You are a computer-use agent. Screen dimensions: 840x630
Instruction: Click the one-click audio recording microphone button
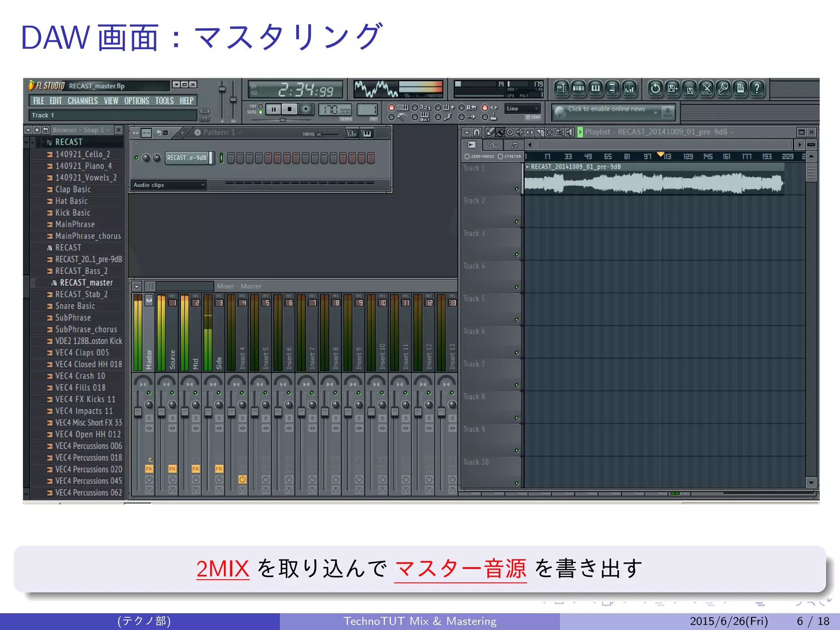pos(723,89)
